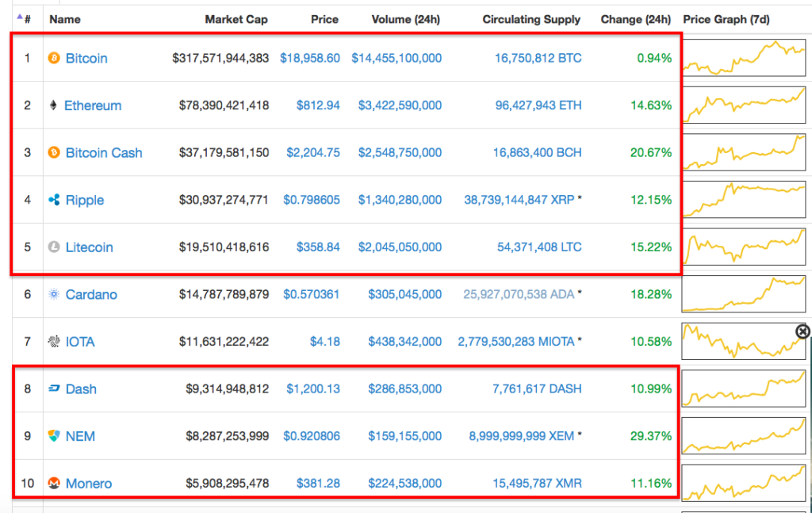Click the Cardano logo icon
The height and width of the screenshot is (513, 812).
54,294
